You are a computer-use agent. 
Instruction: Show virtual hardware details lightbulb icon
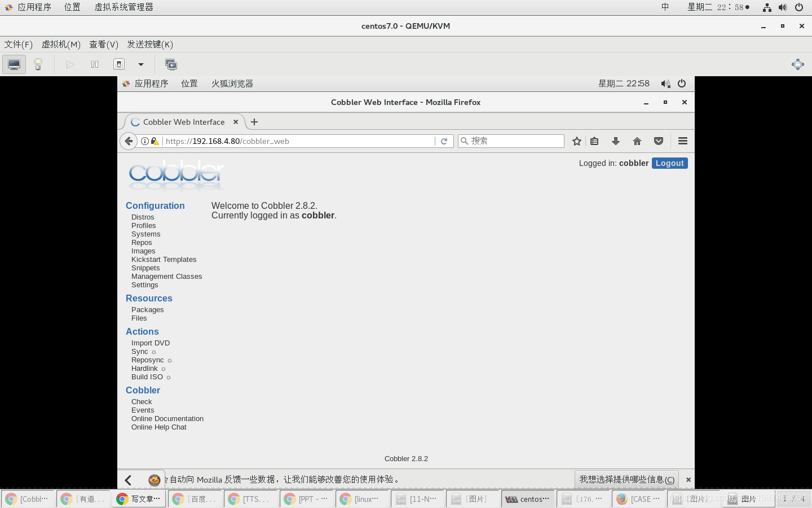[38, 64]
